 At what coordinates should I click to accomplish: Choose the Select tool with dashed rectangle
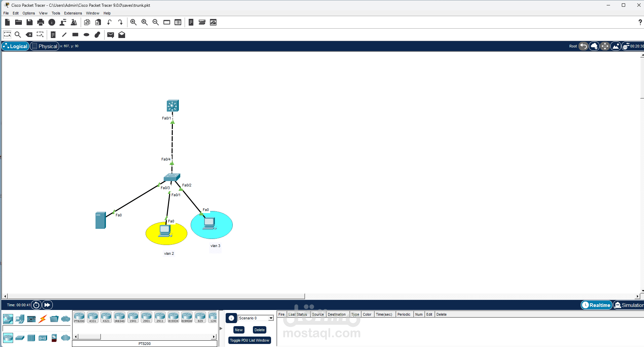tap(7, 34)
